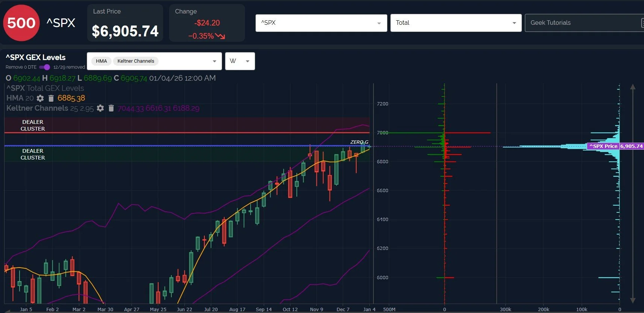Click the 7000 price axis label

click(382, 132)
